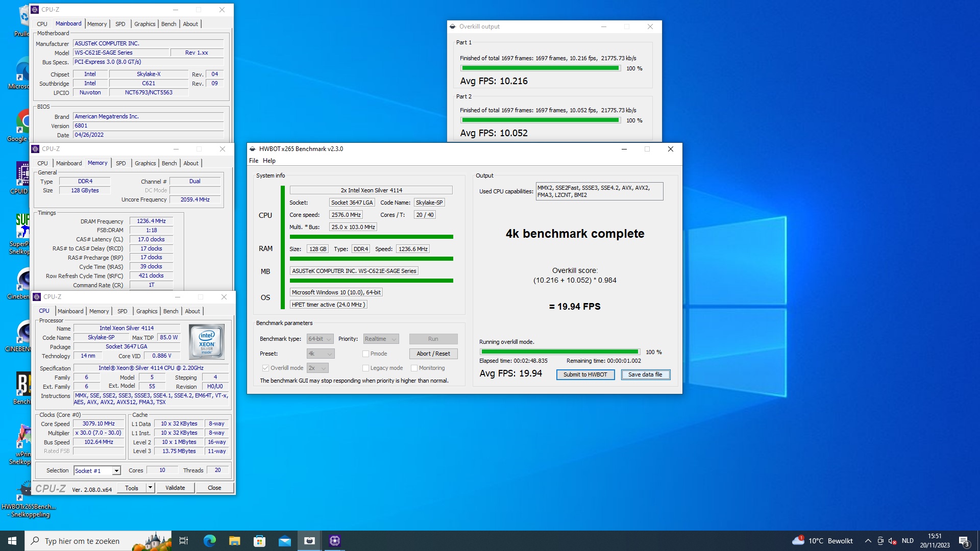Click the Intel Xeon logo in CPU-Z

coord(206,342)
